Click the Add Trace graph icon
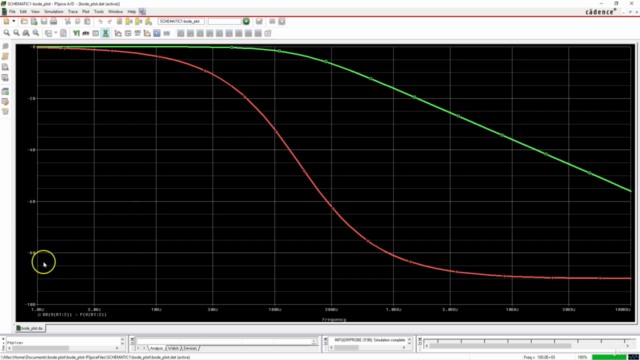The image size is (640, 360). click(118, 33)
